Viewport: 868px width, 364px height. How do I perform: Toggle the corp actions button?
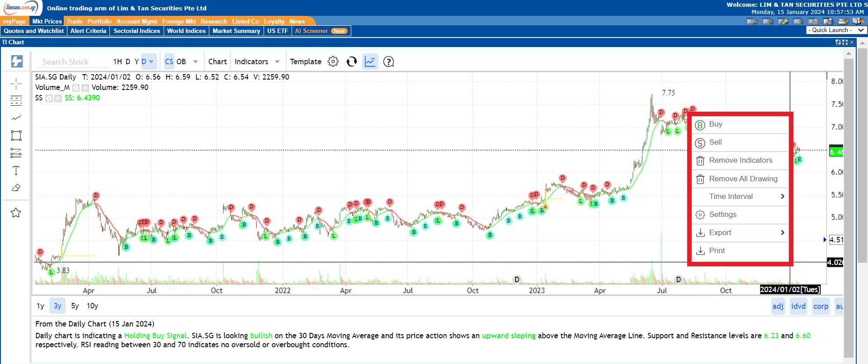point(821,306)
